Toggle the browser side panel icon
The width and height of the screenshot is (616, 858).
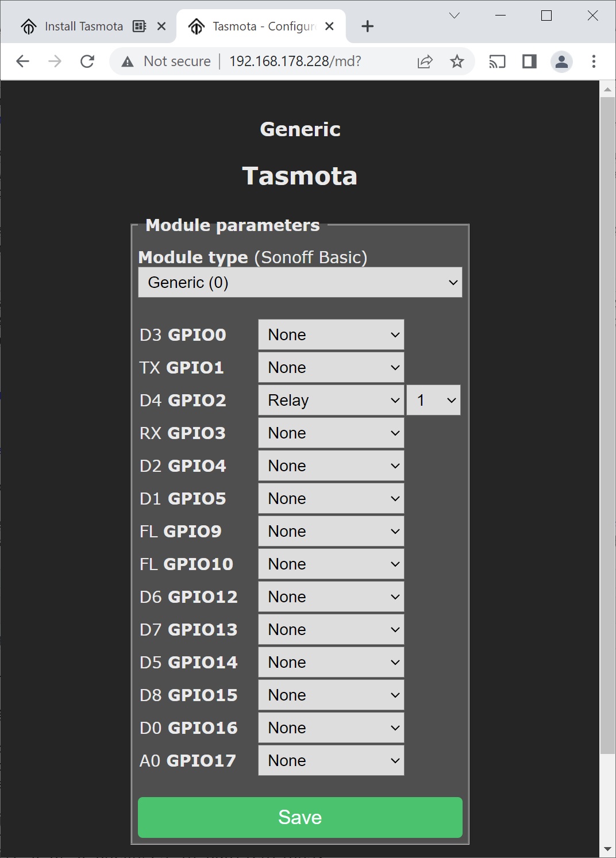pyautogui.click(x=529, y=61)
